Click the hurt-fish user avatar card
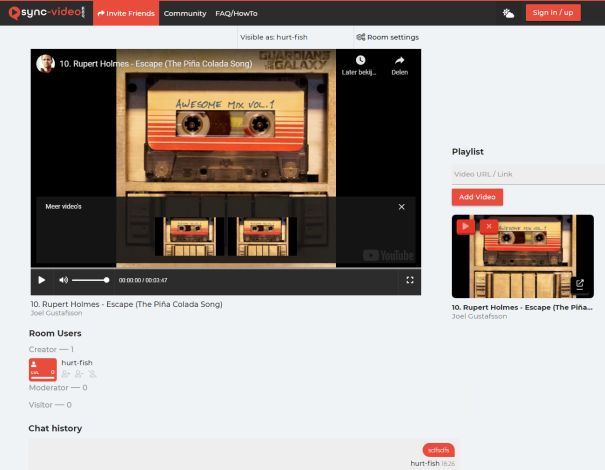Image resolution: width=605 pixels, height=470 pixels. (x=43, y=369)
